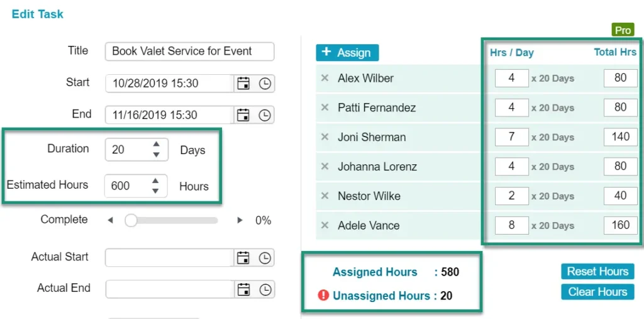The width and height of the screenshot is (644, 319).
Task: Remove Joni Sherman from assignees
Action: pos(325,137)
